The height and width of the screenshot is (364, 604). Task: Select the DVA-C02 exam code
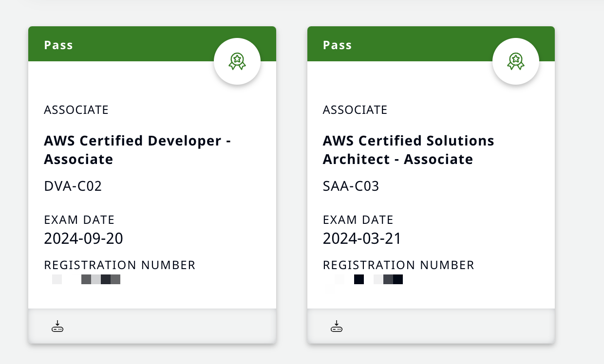tap(73, 186)
